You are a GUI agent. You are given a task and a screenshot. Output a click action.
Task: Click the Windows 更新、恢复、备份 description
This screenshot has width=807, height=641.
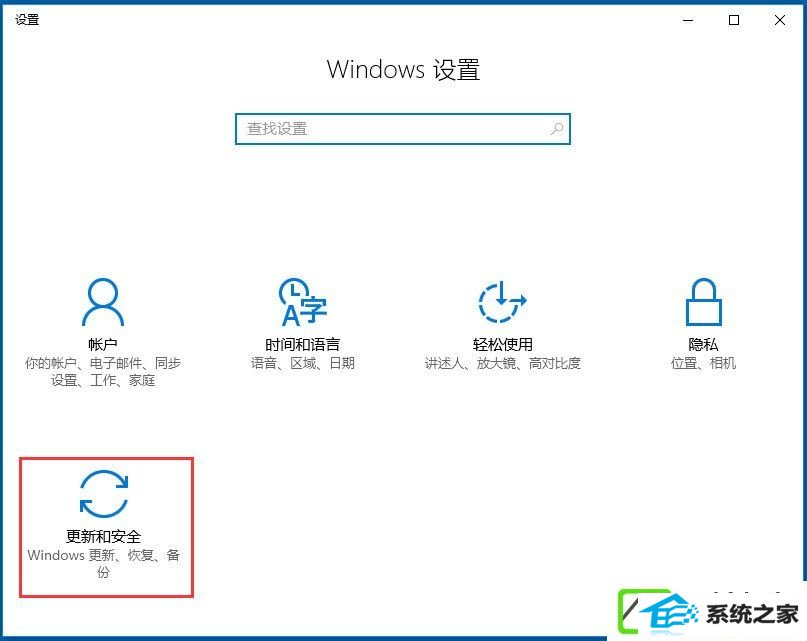[103, 563]
